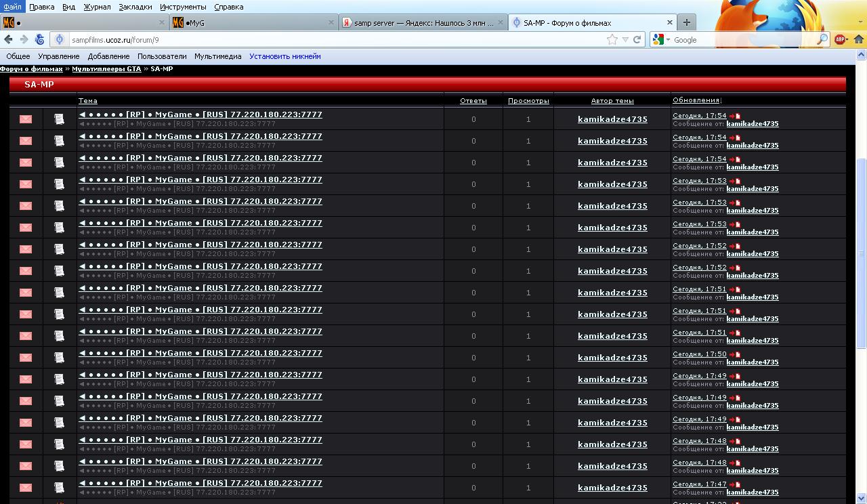This screenshot has width=867, height=504.
Task: Open the Мультимедиа toolbar menu
Action: 218,56
